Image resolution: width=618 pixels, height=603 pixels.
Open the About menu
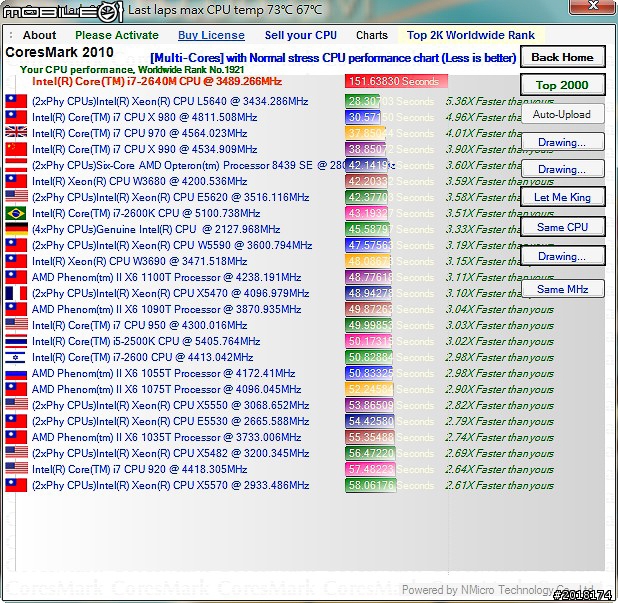coord(39,35)
